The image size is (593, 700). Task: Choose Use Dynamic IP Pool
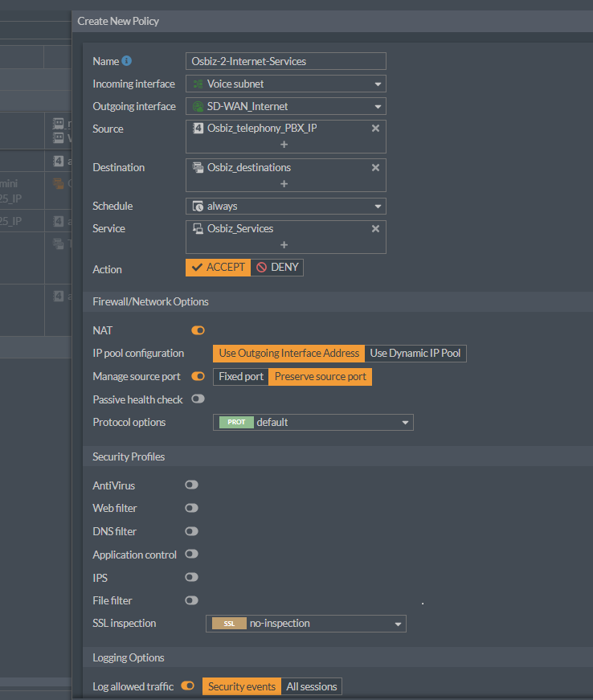[x=415, y=353]
